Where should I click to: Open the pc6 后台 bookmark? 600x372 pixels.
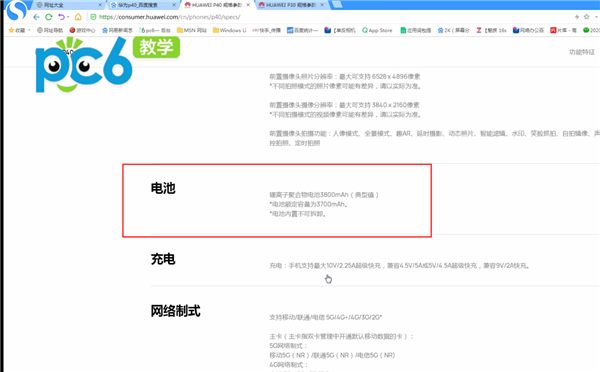coord(155,30)
